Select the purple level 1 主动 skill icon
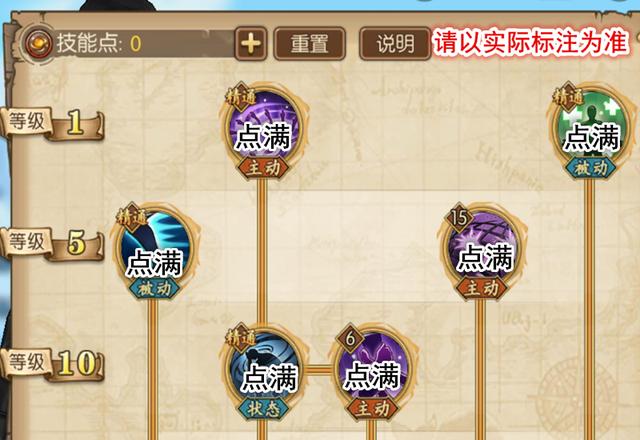The height and width of the screenshot is (440, 640). 264,126
